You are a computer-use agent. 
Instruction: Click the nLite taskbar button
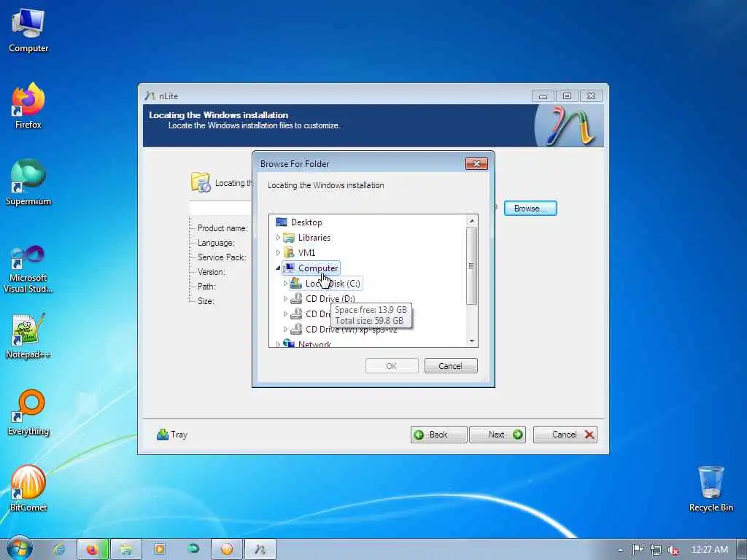[x=260, y=550]
